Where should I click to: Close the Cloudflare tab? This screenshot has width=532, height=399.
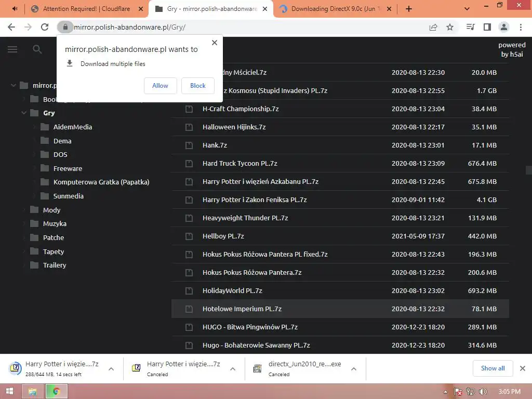[141, 9]
